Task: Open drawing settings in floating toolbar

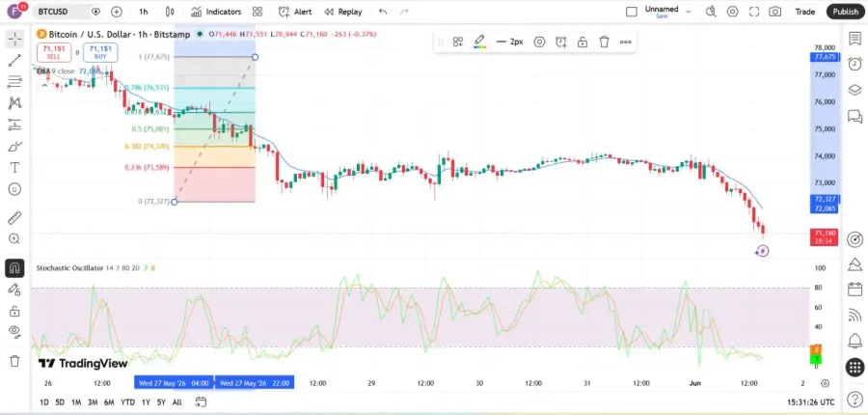Action: tap(539, 41)
